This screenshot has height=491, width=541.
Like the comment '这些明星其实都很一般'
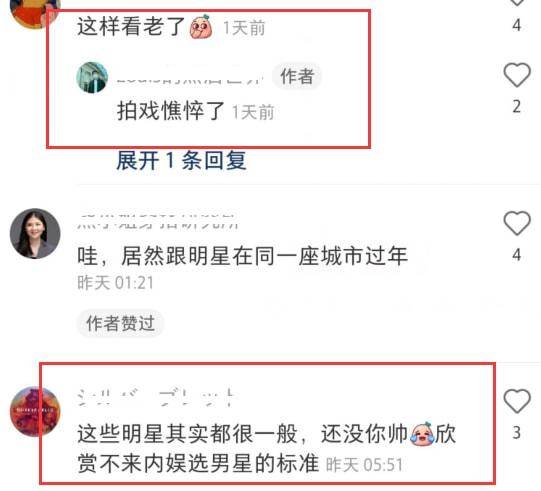click(517, 401)
